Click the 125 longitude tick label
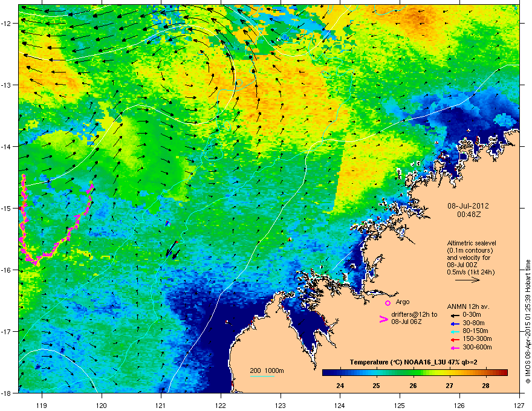Viewport: 532px width, 411px height. tap(400, 405)
